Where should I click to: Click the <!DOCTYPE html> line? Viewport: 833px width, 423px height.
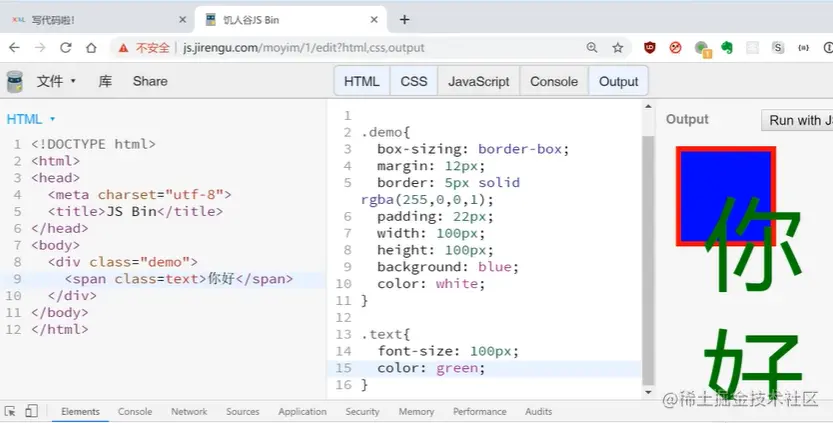[x=94, y=144]
